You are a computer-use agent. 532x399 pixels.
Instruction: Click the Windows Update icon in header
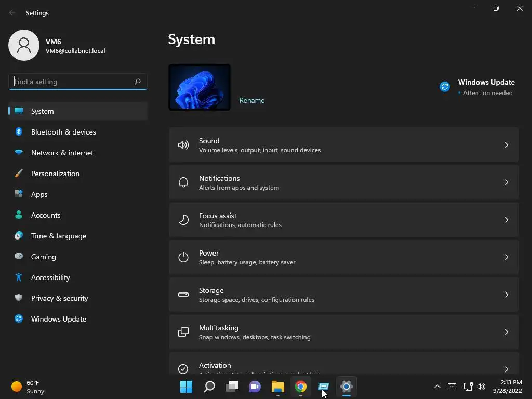pyautogui.click(x=445, y=87)
